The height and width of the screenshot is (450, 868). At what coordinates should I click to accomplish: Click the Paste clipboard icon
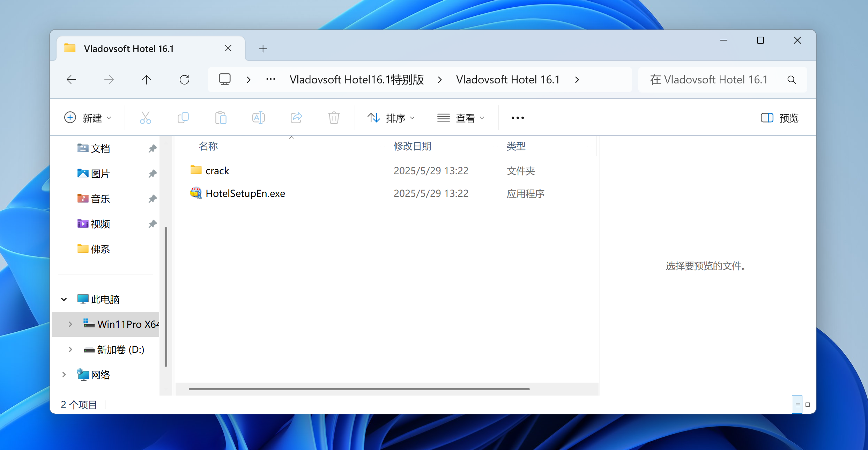[x=221, y=118]
